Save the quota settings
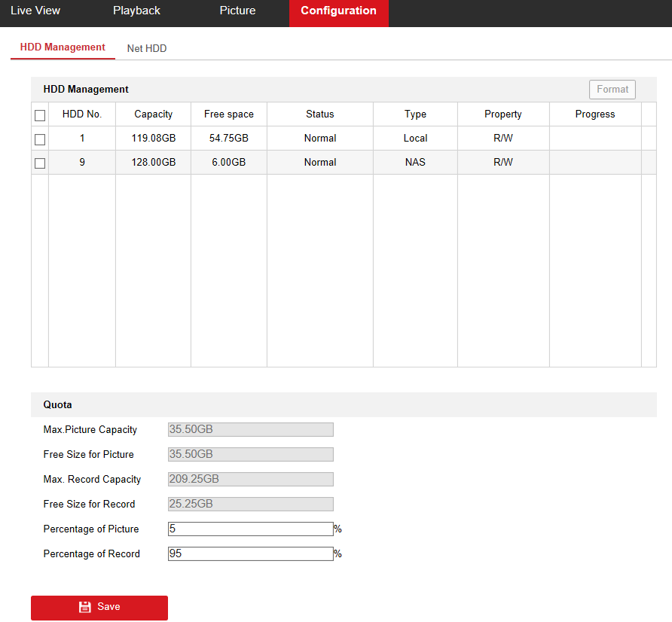The image size is (672, 622). [x=99, y=607]
